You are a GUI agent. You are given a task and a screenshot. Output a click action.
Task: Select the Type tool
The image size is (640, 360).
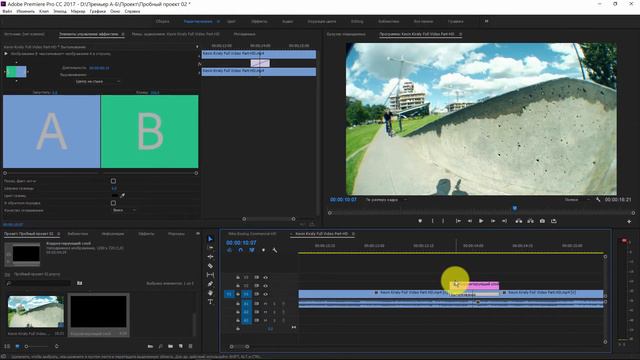(x=210, y=302)
